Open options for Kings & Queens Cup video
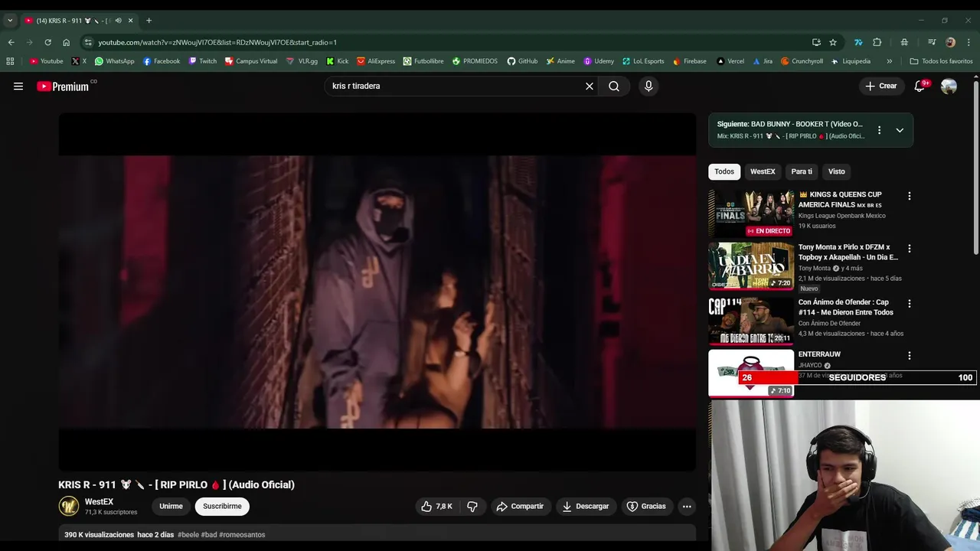The height and width of the screenshot is (551, 980). (910, 196)
